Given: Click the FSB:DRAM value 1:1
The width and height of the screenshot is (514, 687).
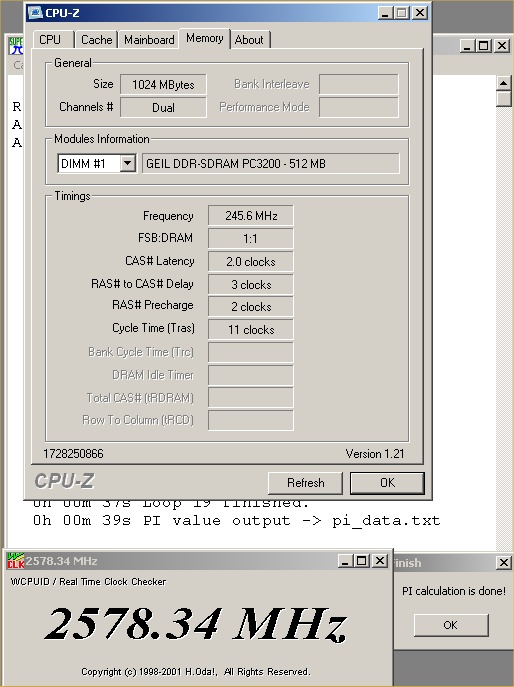Looking at the screenshot, I should (x=251, y=238).
